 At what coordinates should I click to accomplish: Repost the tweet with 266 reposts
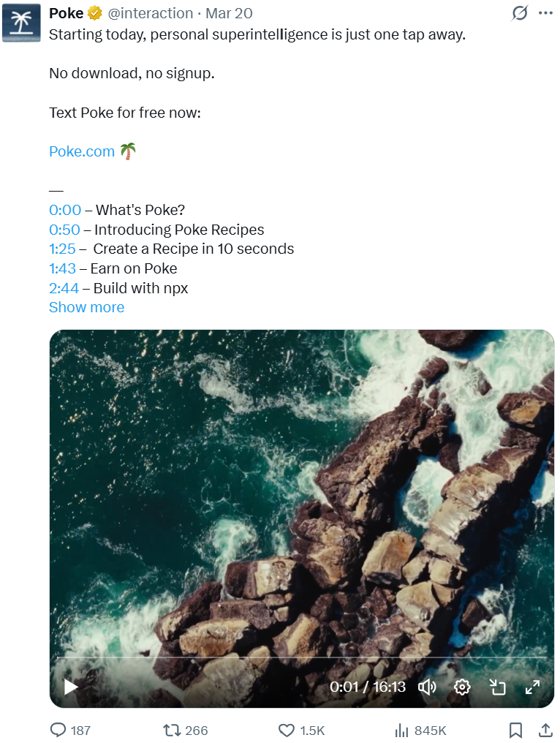click(x=185, y=731)
